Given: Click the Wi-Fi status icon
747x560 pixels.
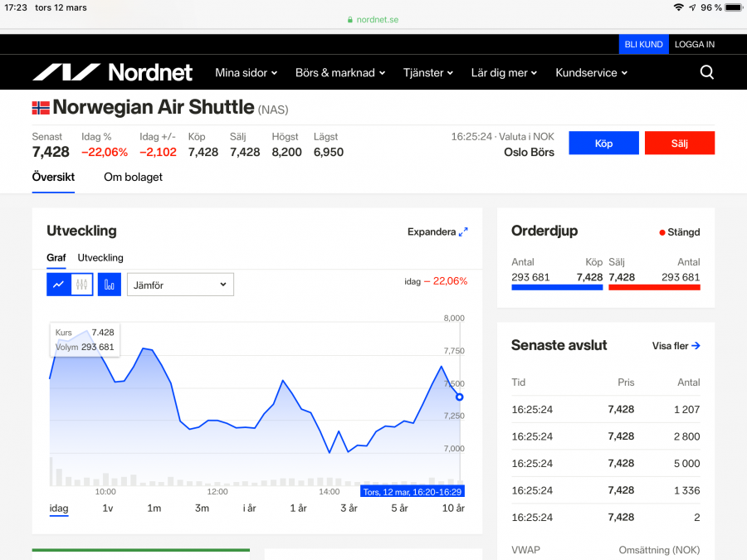Looking at the screenshot, I should coord(678,7).
